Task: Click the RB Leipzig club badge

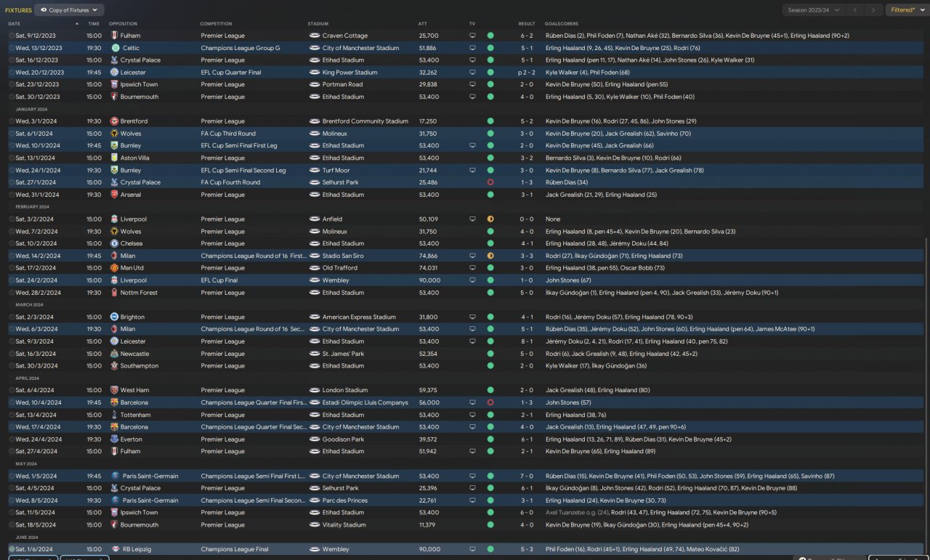Action: tap(114, 549)
